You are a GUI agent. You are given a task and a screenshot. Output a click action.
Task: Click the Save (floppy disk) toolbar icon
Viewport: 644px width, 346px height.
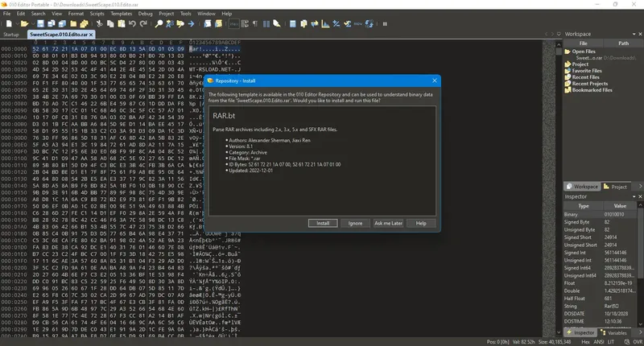pyautogui.click(x=40, y=24)
